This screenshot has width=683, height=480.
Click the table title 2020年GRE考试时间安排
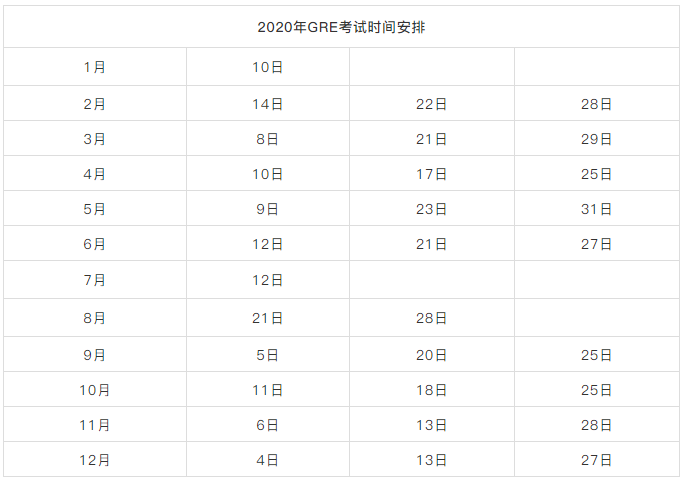click(341, 27)
